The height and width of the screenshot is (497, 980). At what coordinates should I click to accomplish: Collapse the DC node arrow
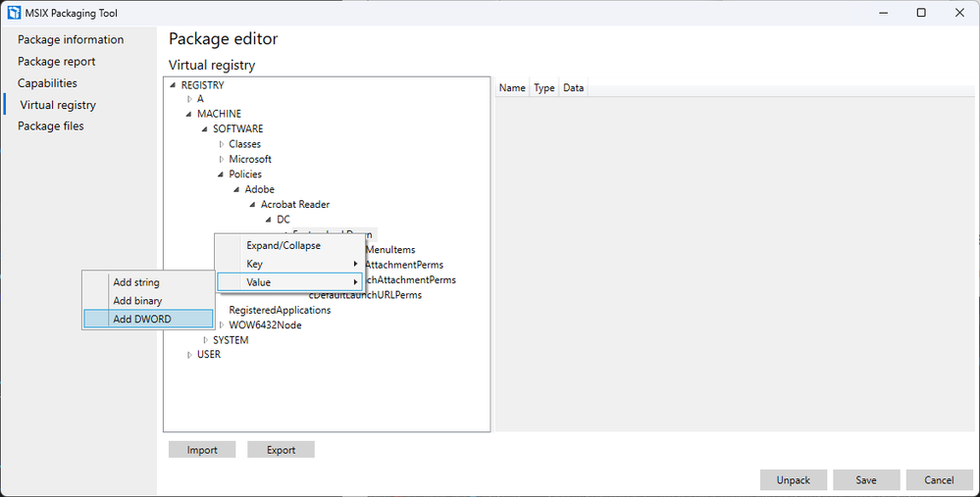point(268,220)
